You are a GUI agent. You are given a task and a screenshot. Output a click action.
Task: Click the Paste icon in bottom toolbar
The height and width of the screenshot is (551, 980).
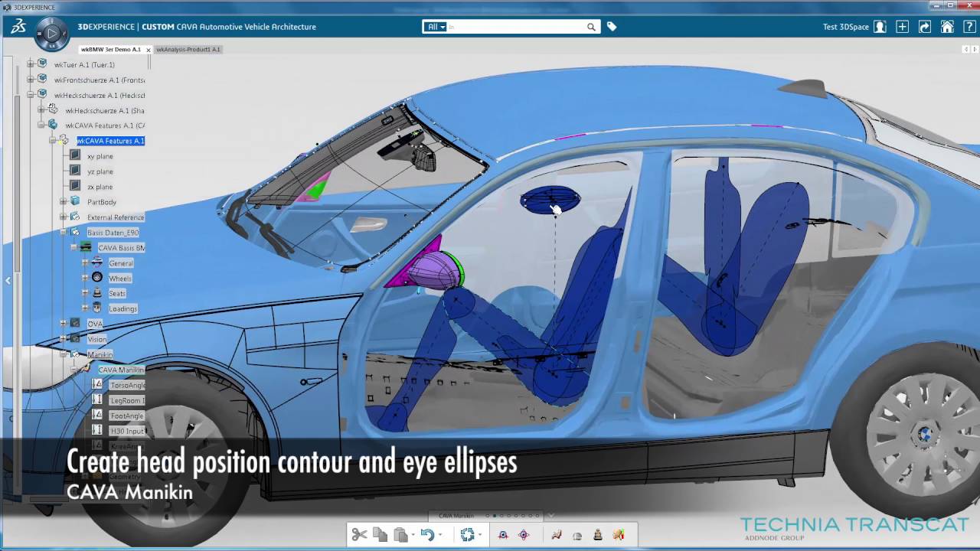coord(400,535)
